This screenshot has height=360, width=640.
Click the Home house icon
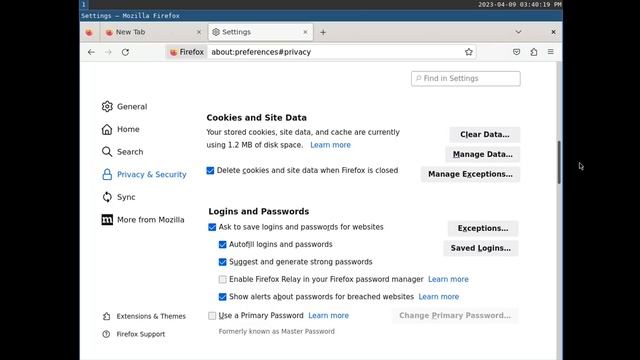pos(107,129)
